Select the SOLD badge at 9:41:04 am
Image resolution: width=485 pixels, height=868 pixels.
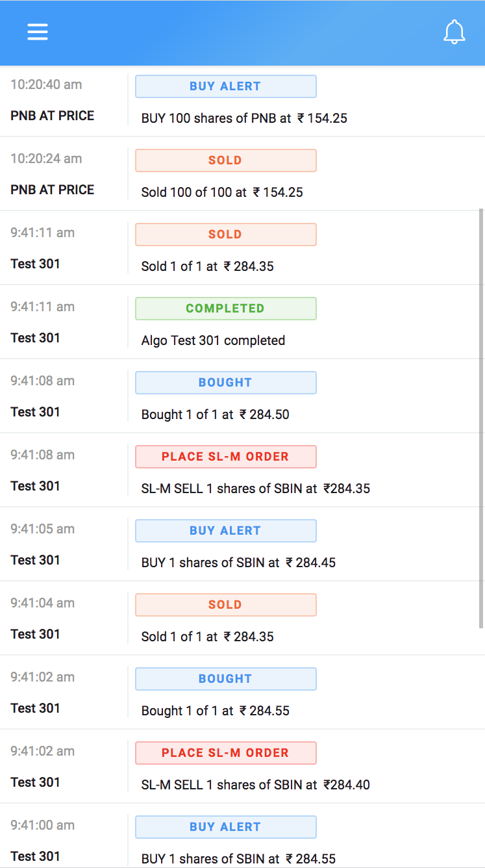226,605
